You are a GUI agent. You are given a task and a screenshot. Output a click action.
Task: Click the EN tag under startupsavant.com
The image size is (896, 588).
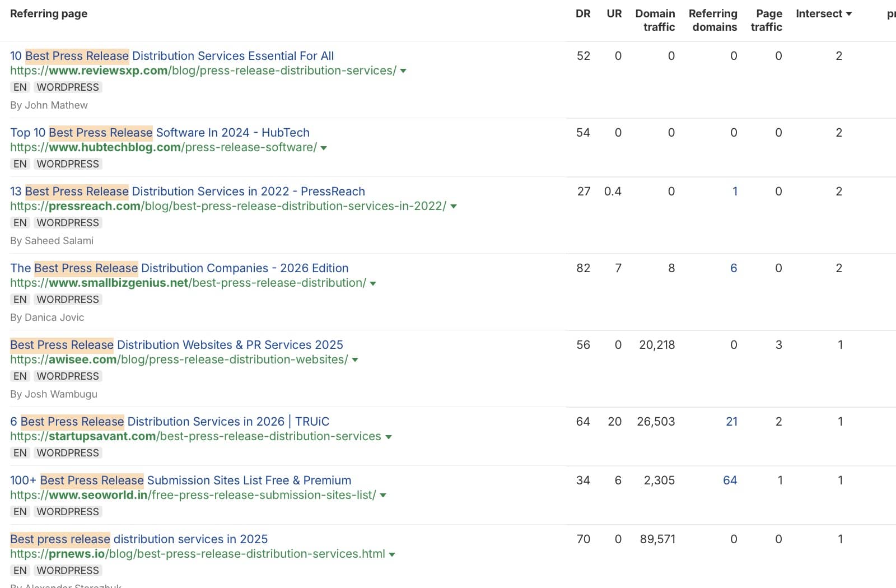(20, 453)
